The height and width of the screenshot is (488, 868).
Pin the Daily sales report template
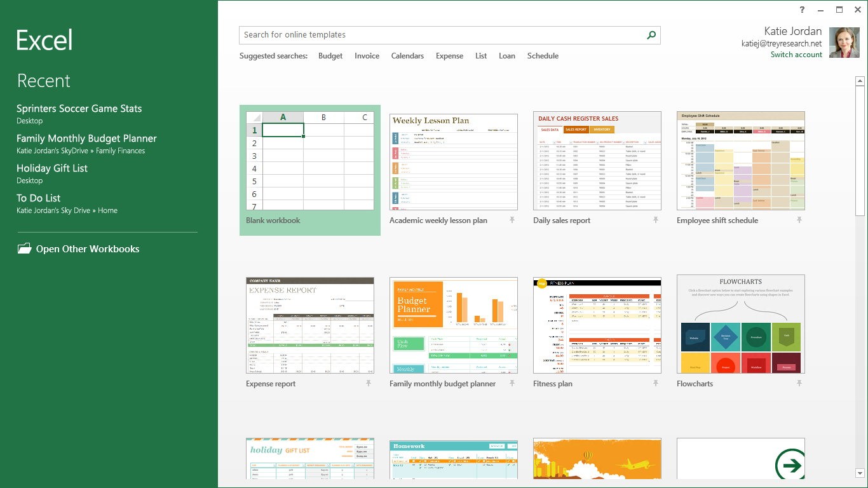656,220
